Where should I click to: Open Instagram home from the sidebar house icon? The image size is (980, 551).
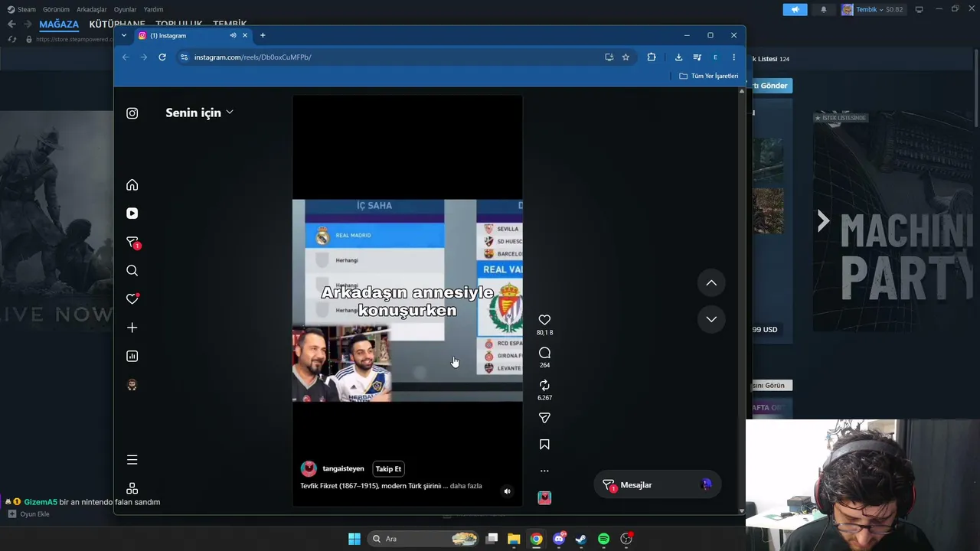coord(132,185)
